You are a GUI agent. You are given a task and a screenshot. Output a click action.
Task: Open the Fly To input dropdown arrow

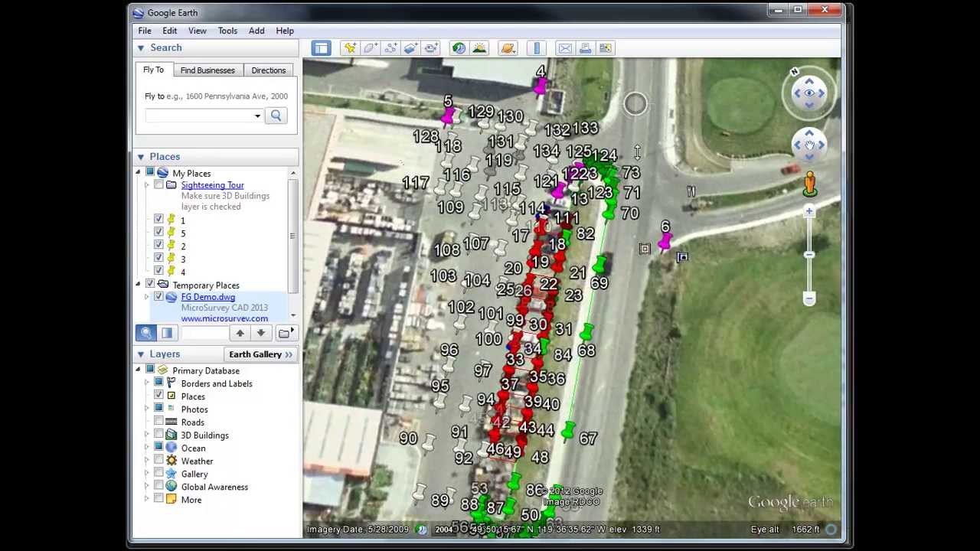[x=257, y=116]
